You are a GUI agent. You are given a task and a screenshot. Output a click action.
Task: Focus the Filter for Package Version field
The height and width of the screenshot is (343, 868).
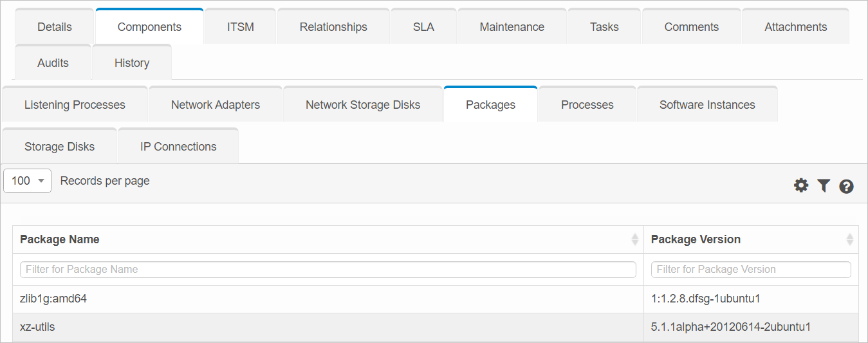[x=750, y=270]
